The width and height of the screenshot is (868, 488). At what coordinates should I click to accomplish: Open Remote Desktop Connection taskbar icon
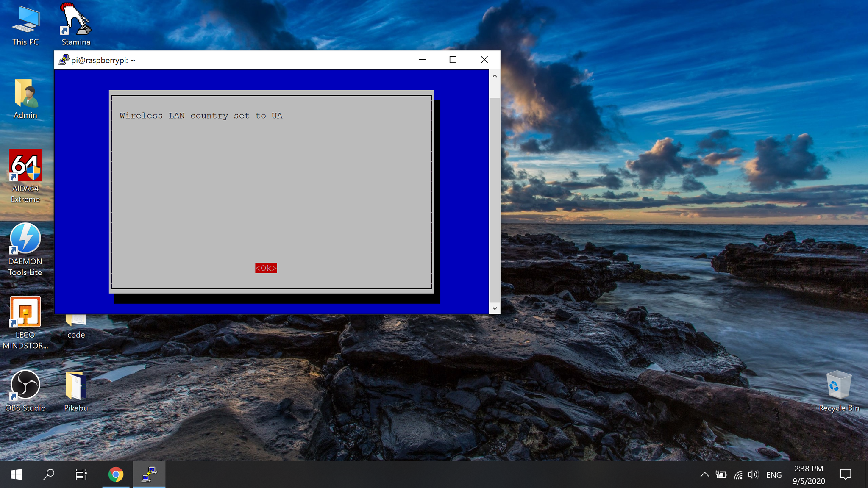click(149, 474)
